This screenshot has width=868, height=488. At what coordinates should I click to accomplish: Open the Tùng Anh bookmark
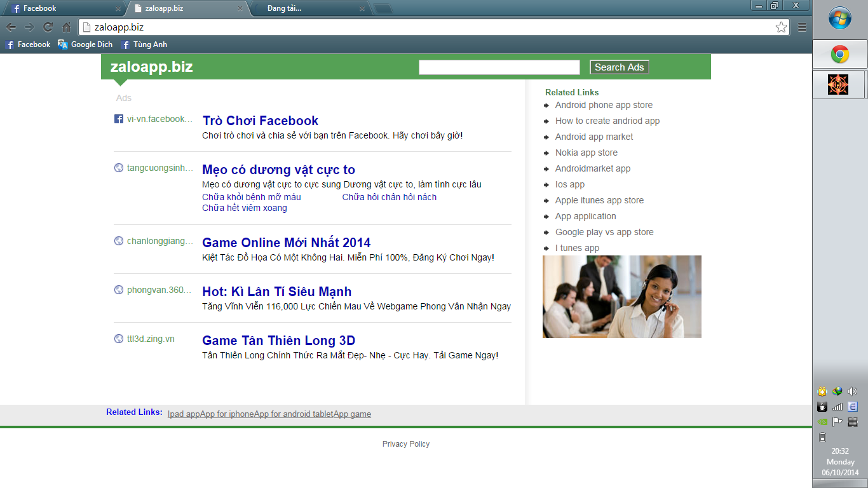click(144, 44)
